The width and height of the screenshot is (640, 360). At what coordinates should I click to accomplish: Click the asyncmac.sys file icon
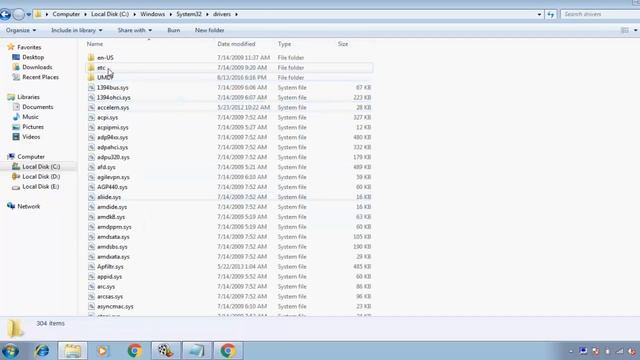(x=91, y=306)
